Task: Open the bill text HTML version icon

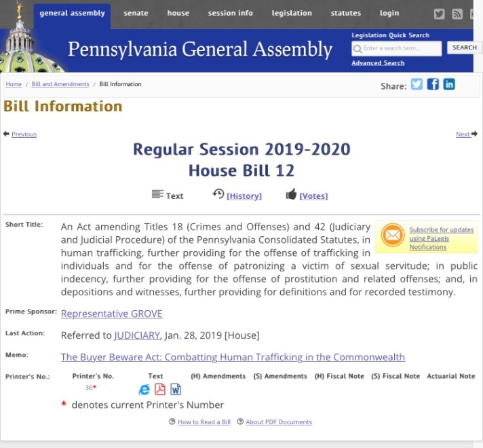Action: 144,389
